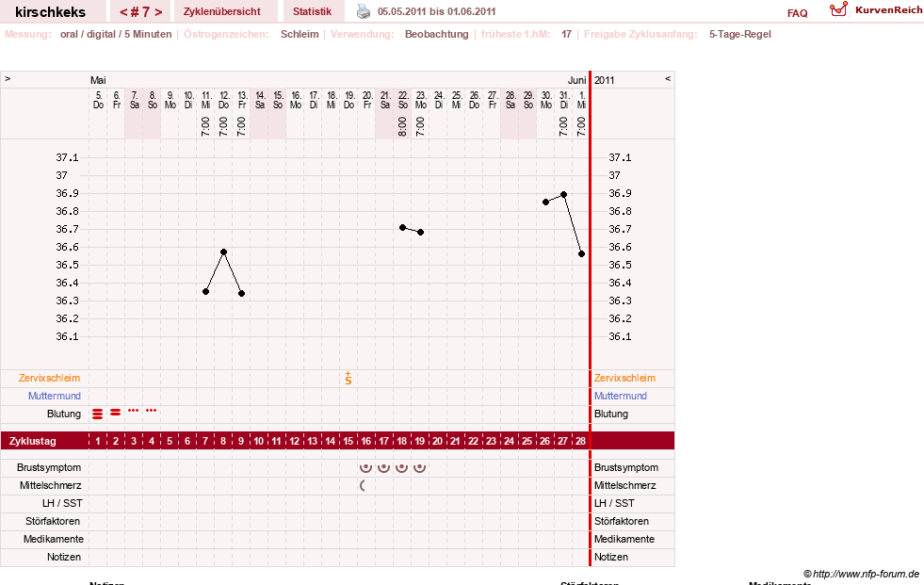Viewport: 924px width, 585px height.
Task: Click the temperature point on 11 May
Action: [205, 292]
